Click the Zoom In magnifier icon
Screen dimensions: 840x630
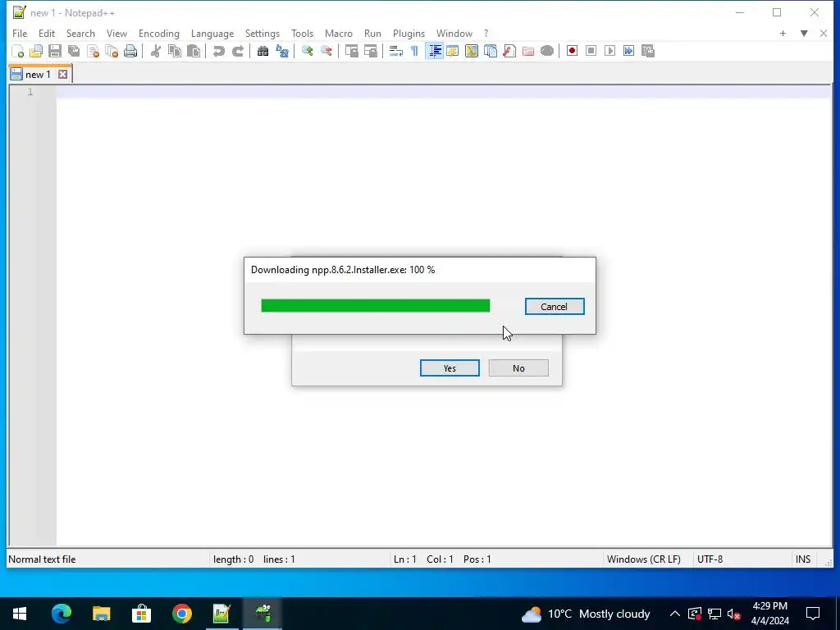[307, 51]
